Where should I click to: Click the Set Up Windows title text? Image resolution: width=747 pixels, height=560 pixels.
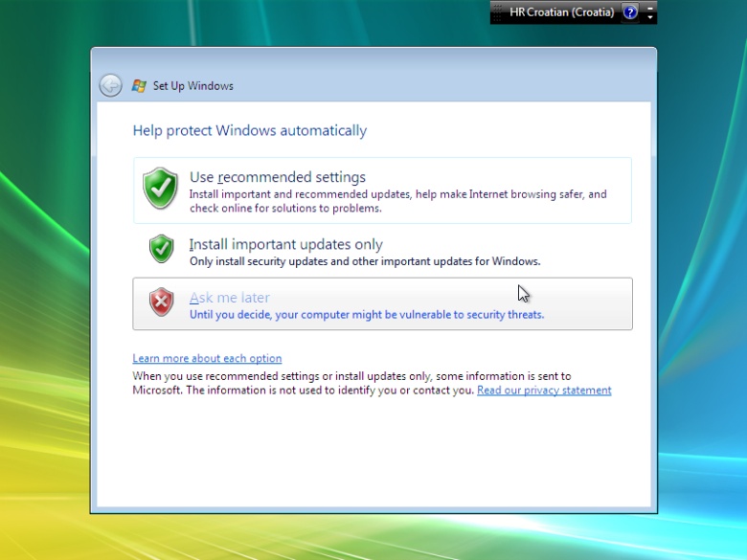(192, 86)
